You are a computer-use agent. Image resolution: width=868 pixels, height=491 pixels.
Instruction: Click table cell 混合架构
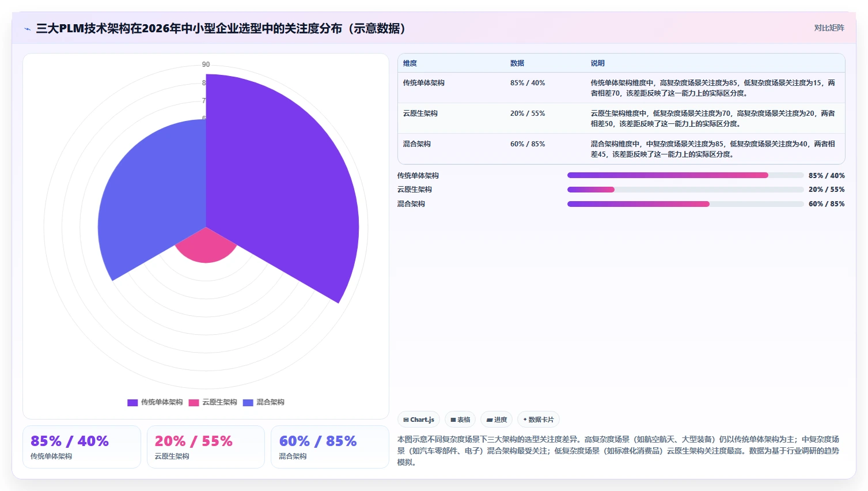417,144
